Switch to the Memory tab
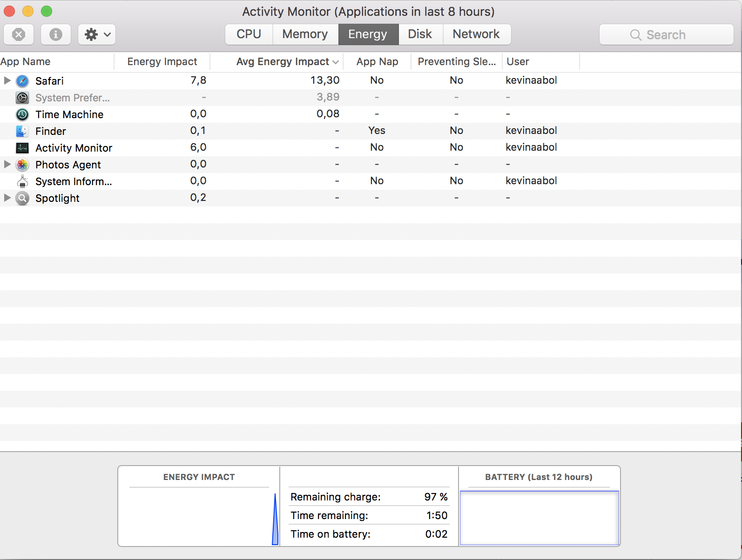 305,34
